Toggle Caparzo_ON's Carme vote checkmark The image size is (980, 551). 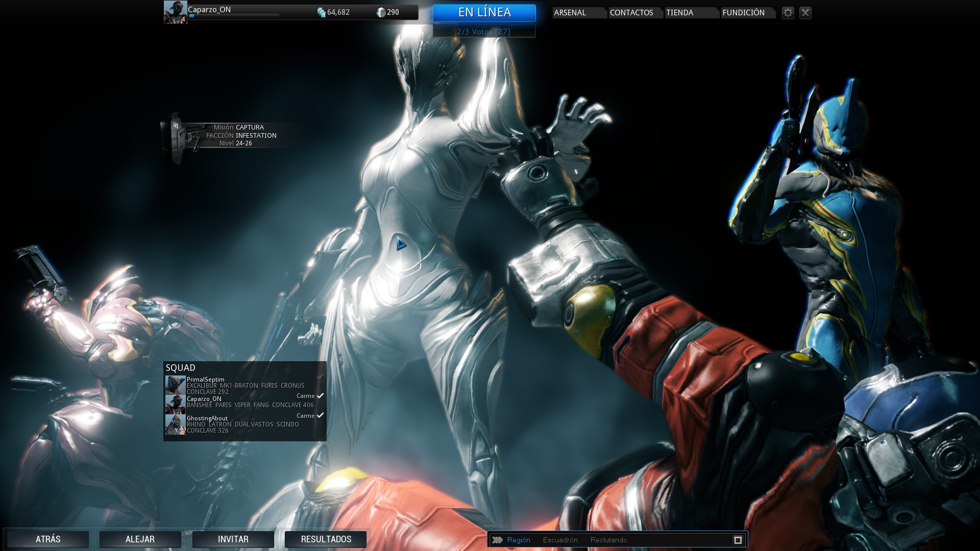[320, 396]
